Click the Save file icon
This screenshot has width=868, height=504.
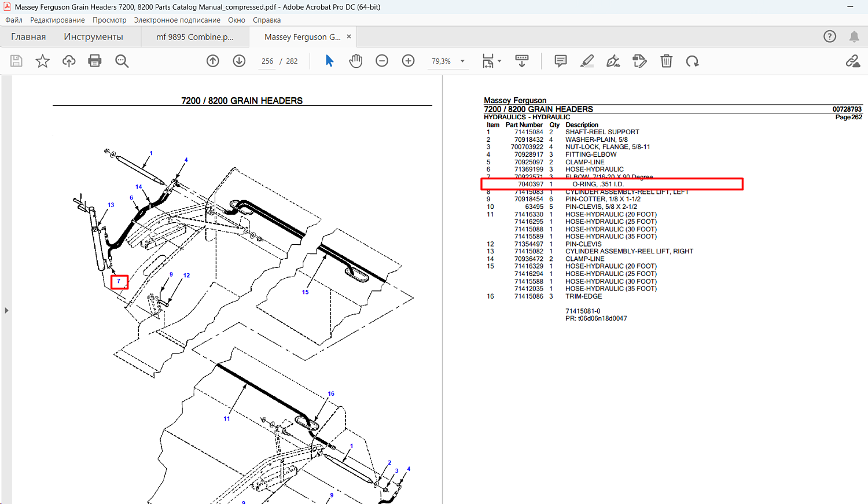[x=16, y=61]
